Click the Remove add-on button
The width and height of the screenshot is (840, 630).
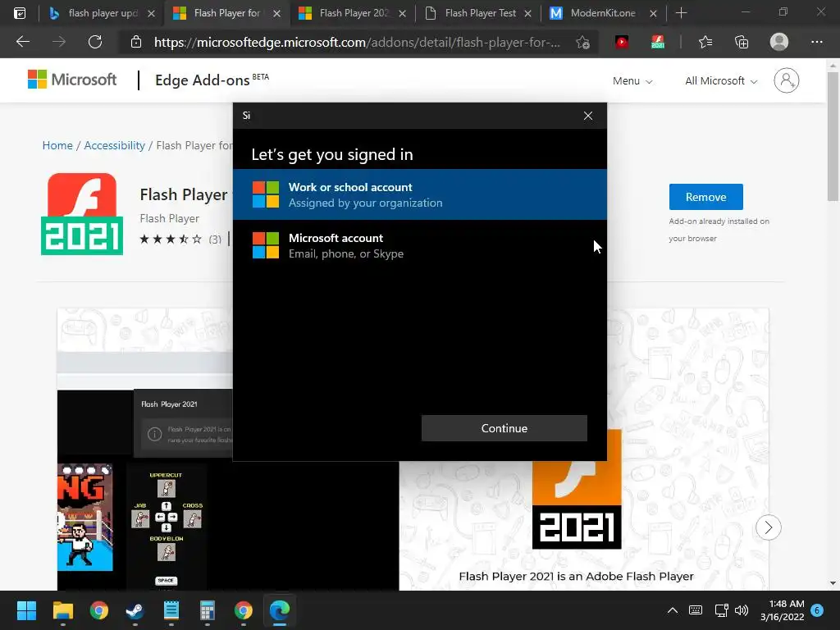[x=705, y=197]
